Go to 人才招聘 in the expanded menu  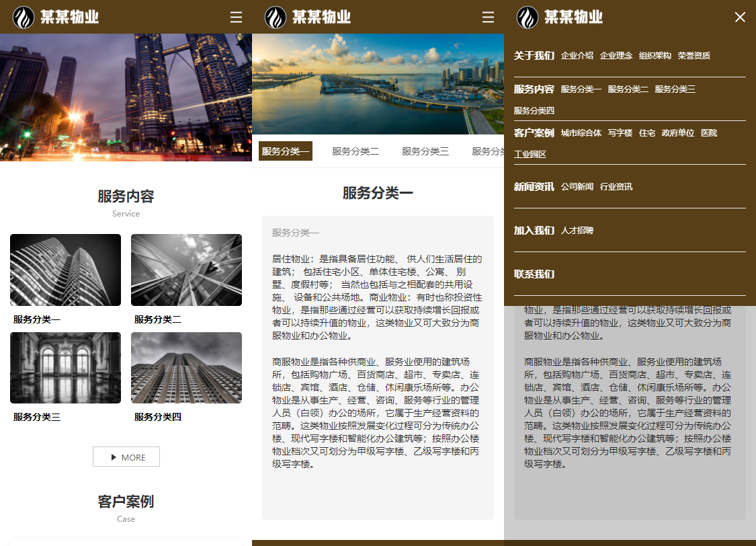[x=577, y=231]
